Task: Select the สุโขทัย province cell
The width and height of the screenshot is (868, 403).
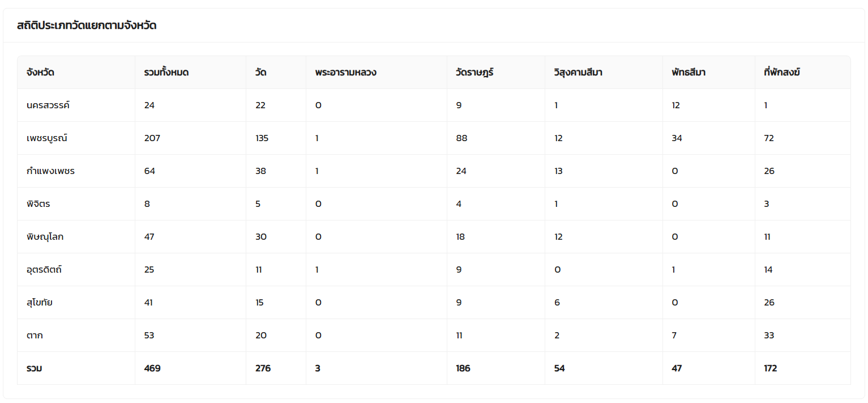Action: tap(40, 303)
